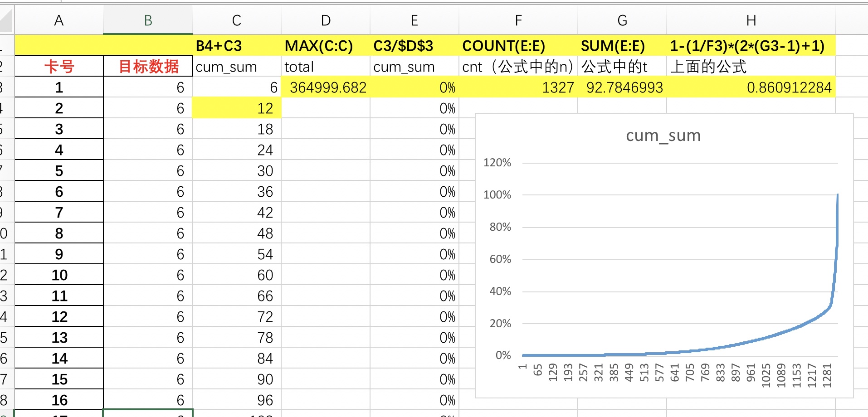Image resolution: width=868 pixels, height=417 pixels.
Task: Click cum_sum cell with value 84
Action: [x=237, y=358]
